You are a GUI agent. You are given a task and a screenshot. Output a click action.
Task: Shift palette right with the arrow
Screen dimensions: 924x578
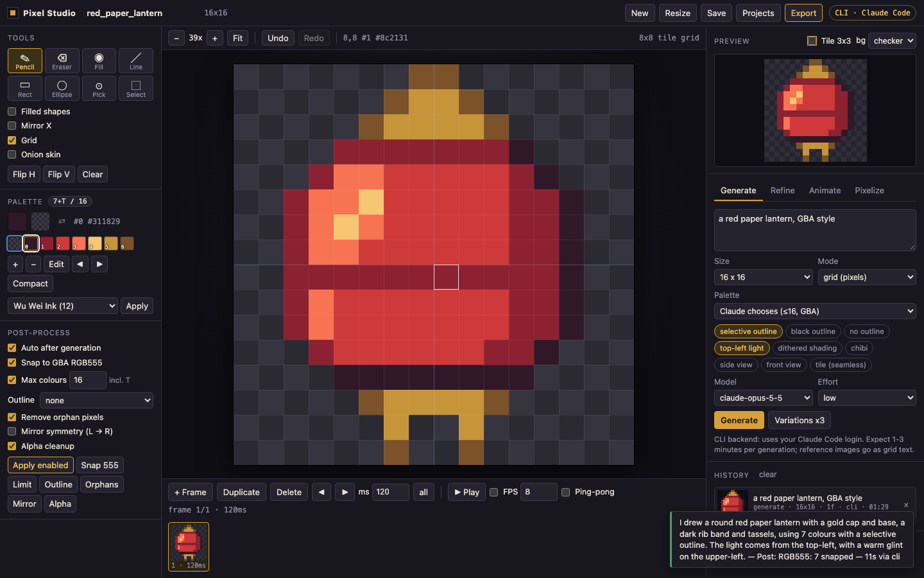point(99,264)
